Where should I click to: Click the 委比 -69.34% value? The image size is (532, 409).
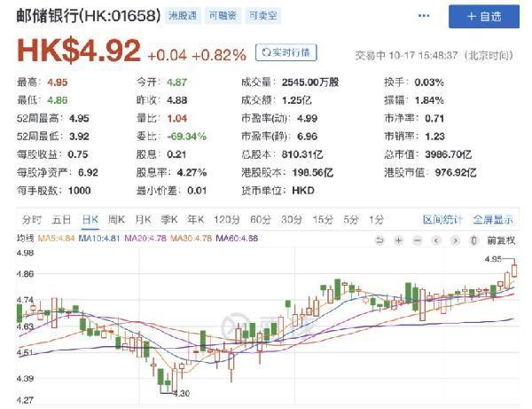186,137
